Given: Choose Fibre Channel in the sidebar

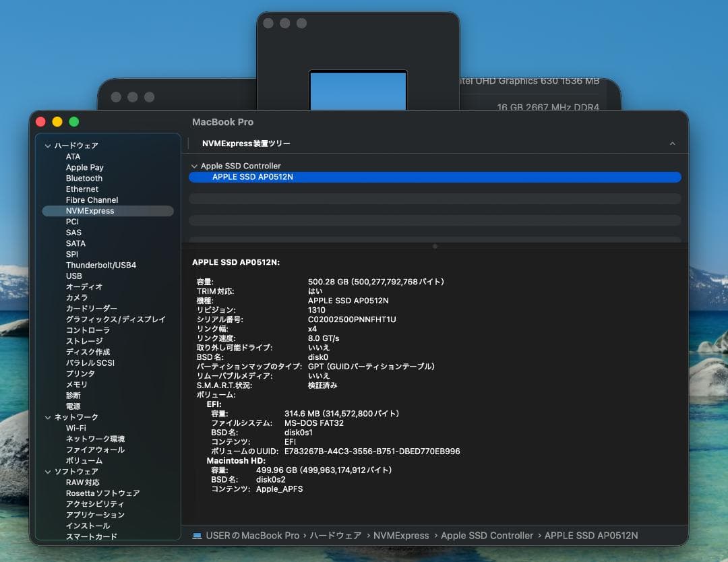Looking at the screenshot, I should click(x=92, y=200).
